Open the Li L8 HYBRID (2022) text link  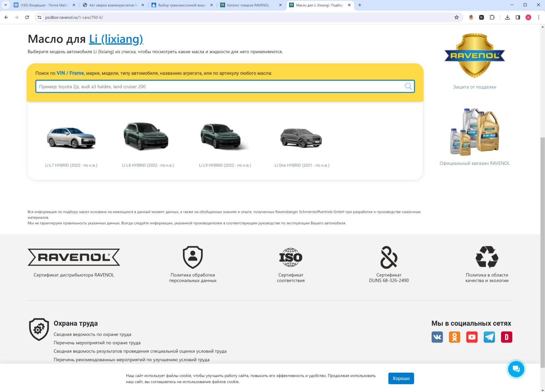click(x=148, y=165)
